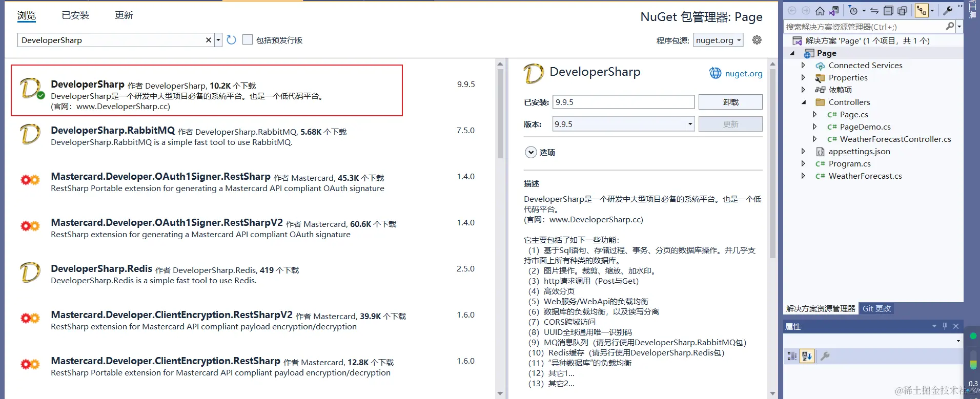Screen dimensions: 980x399
Task: Click the package search input field
Action: click(x=112, y=40)
